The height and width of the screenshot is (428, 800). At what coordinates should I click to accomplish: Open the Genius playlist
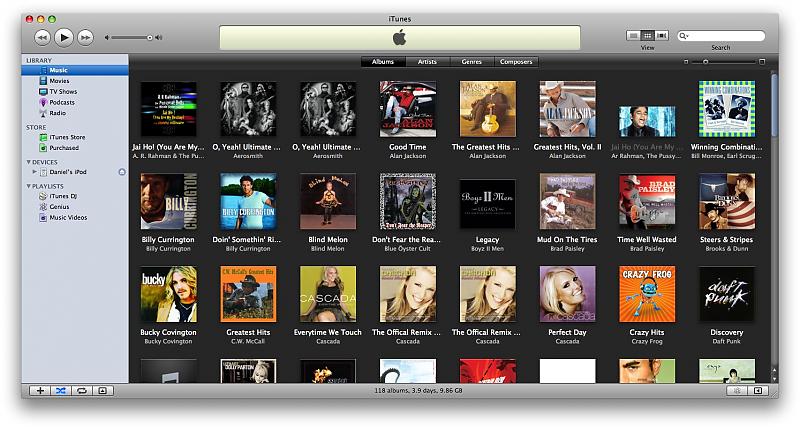(x=59, y=207)
